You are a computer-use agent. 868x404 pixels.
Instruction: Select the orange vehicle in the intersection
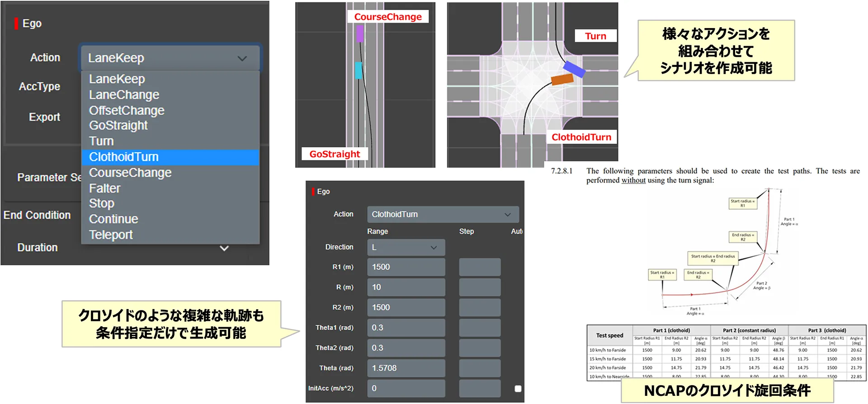(x=562, y=80)
